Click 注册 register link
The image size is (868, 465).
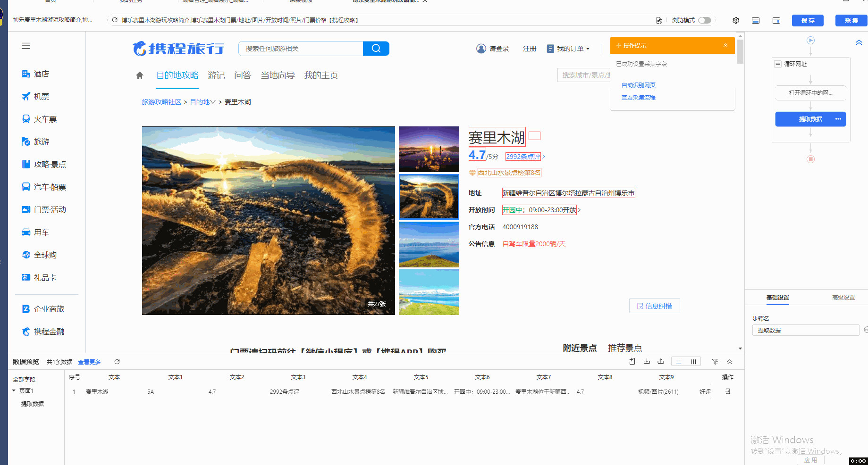[x=530, y=49]
